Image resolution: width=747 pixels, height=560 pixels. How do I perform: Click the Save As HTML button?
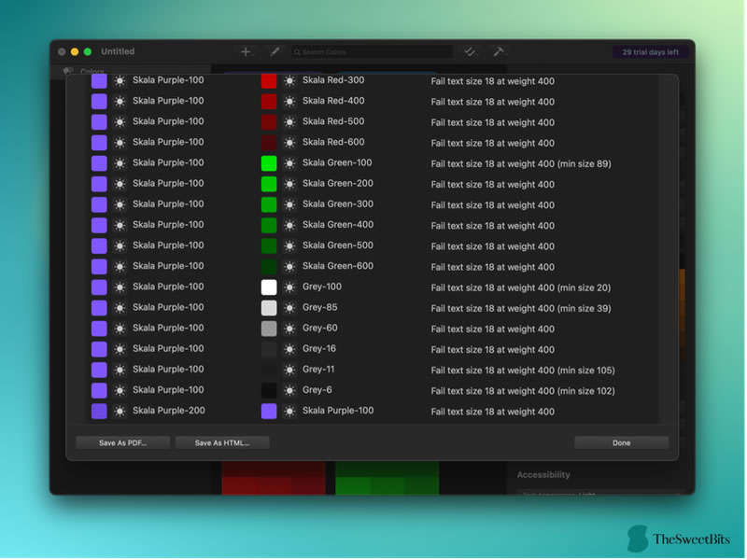pyautogui.click(x=222, y=442)
